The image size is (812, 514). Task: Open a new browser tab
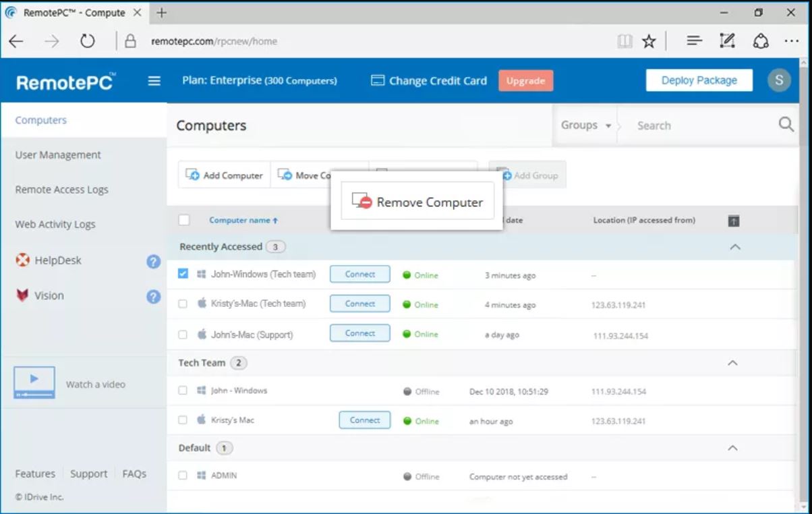(x=161, y=13)
